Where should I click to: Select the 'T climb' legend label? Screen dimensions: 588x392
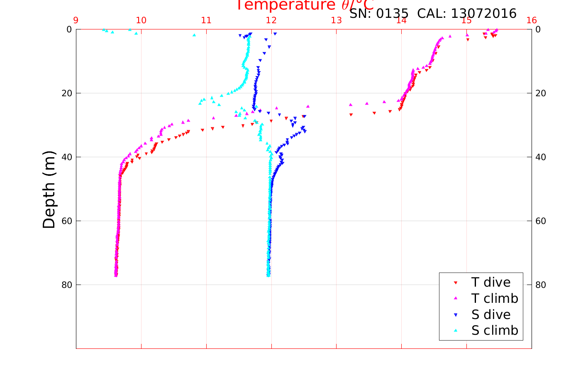tap(495, 298)
